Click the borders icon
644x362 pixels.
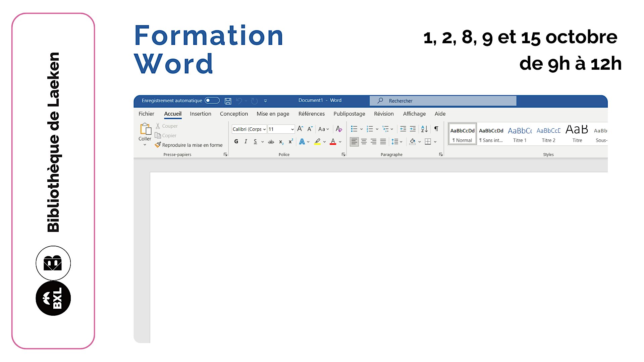point(428,142)
